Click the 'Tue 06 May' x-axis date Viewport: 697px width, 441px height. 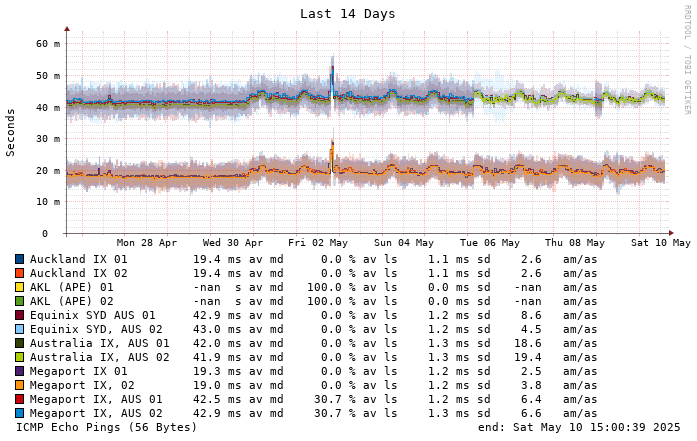point(490,243)
